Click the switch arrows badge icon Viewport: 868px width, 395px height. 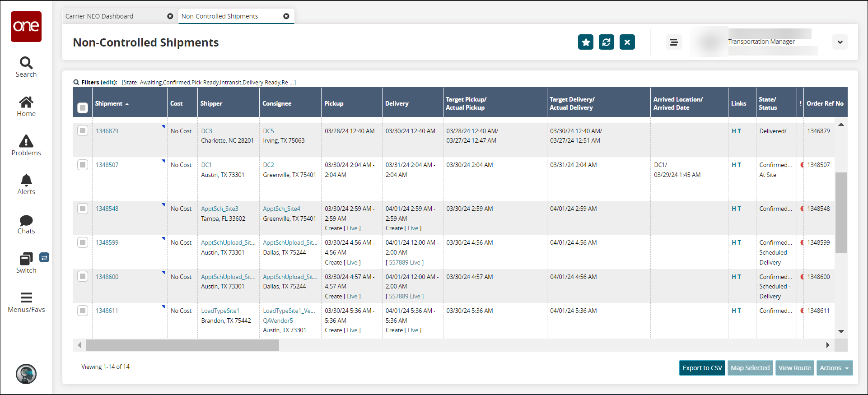[44, 257]
